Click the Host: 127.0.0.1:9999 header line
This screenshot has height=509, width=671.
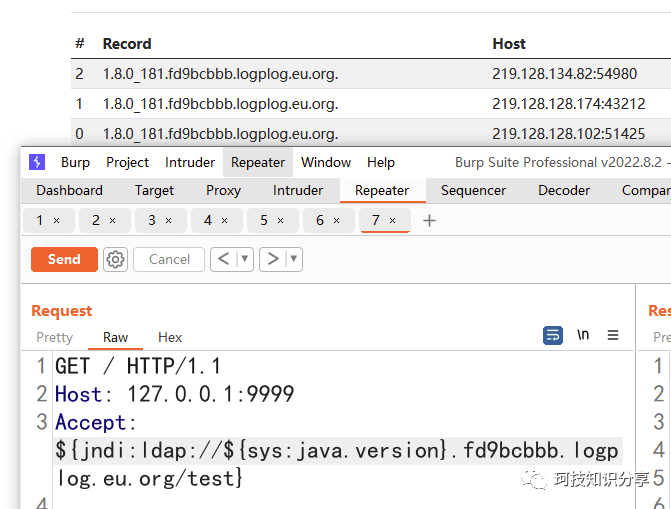pyautogui.click(x=175, y=394)
